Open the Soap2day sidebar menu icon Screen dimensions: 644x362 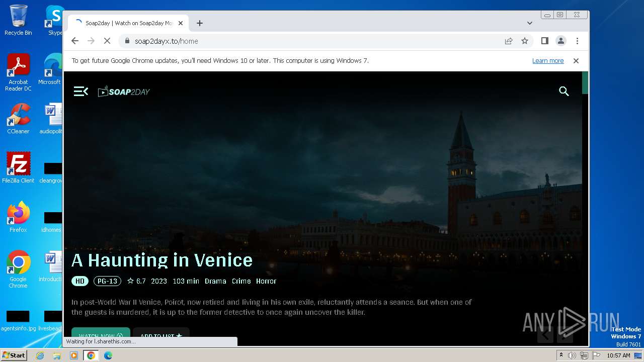[81, 91]
